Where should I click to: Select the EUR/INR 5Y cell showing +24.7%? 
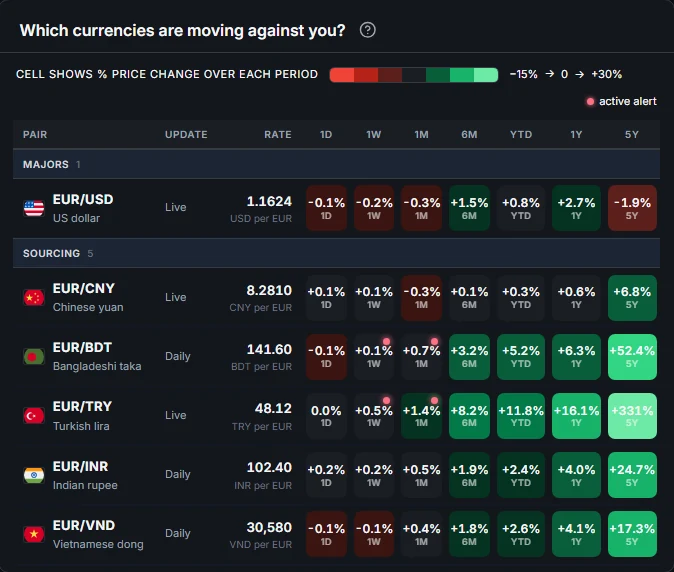(x=632, y=475)
